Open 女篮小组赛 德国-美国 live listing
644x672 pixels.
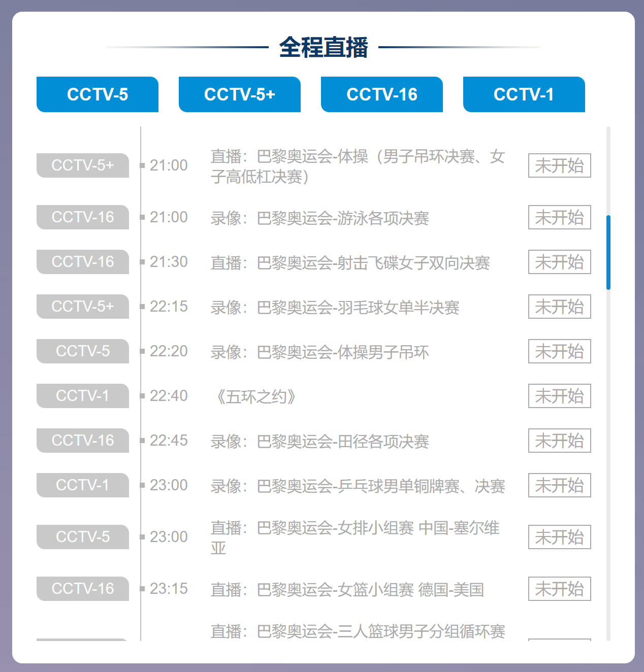(x=347, y=590)
